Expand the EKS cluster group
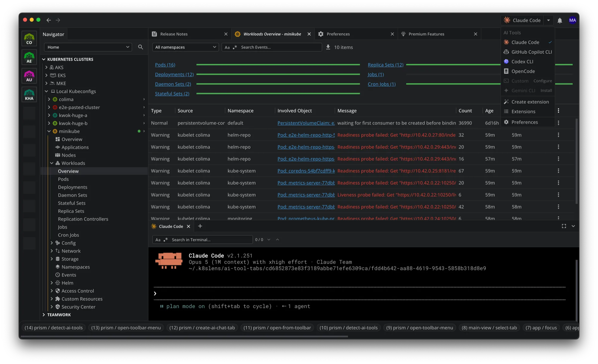The height and width of the screenshot is (364, 598). (46, 75)
